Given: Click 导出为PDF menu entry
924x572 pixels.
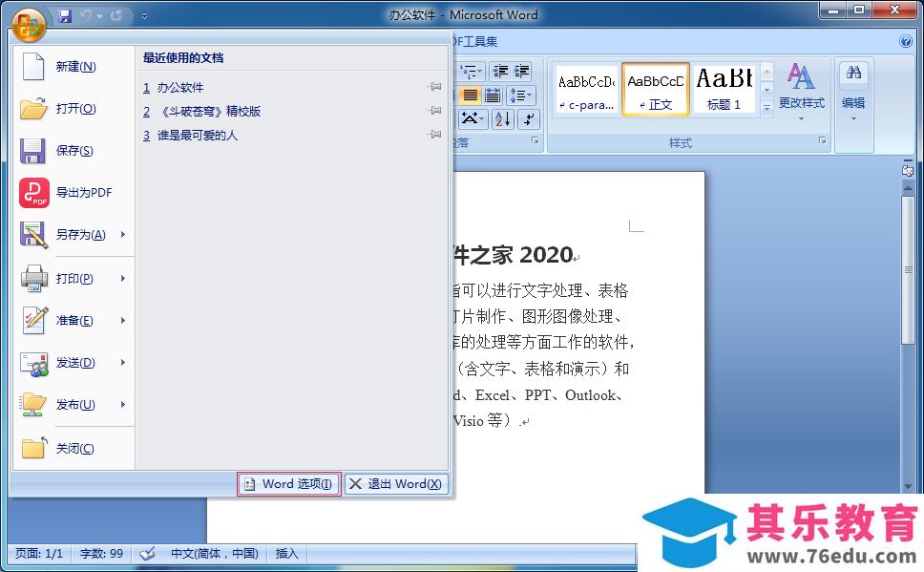Looking at the screenshot, I should tap(74, 193).
